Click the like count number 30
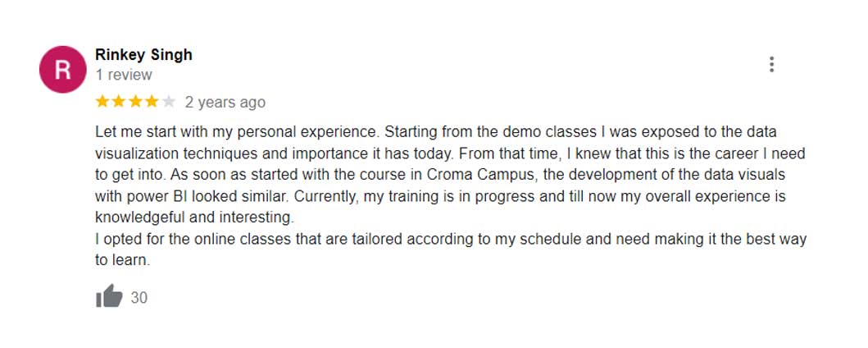Screen dimensions: 868x348 (x=139, y=298)
